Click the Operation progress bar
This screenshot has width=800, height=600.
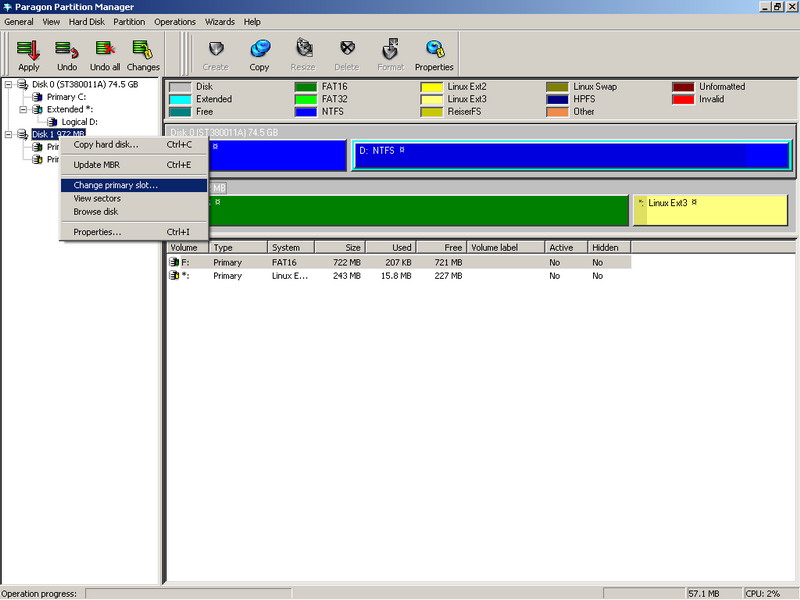pyautogui.click(x=189, y=594)
